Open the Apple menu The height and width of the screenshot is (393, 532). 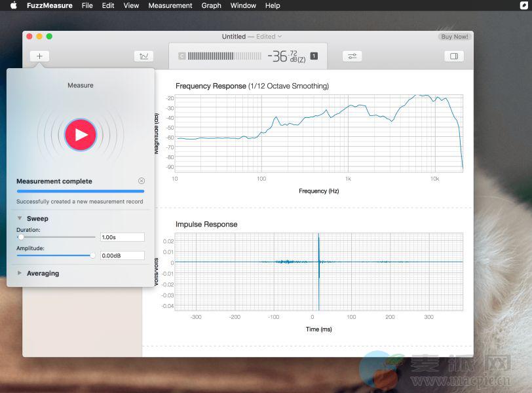(x=13, y=5)
